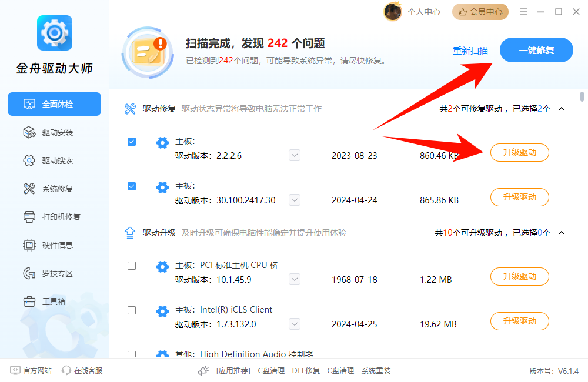Viewport: 588px width, 382px height.
Task: Click the 版本号: V6.1.4 text
Action: click(x=554, y=371)
